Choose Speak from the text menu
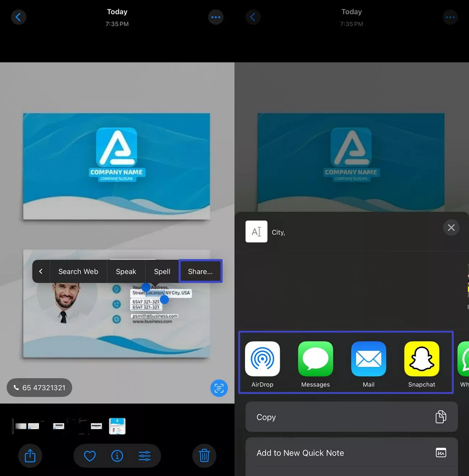469x476 pixels. click(126, 271)
